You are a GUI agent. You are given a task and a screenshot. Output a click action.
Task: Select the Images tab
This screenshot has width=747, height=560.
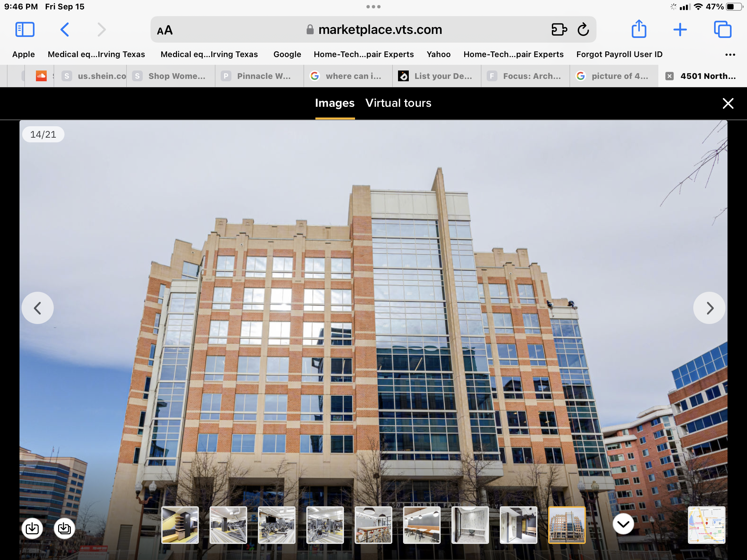click(x=334, y=103)
